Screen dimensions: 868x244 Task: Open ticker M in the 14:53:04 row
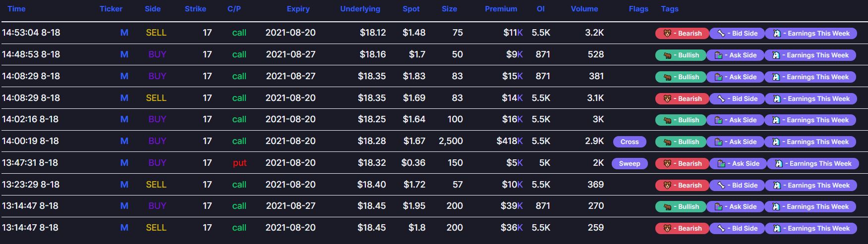124,33
